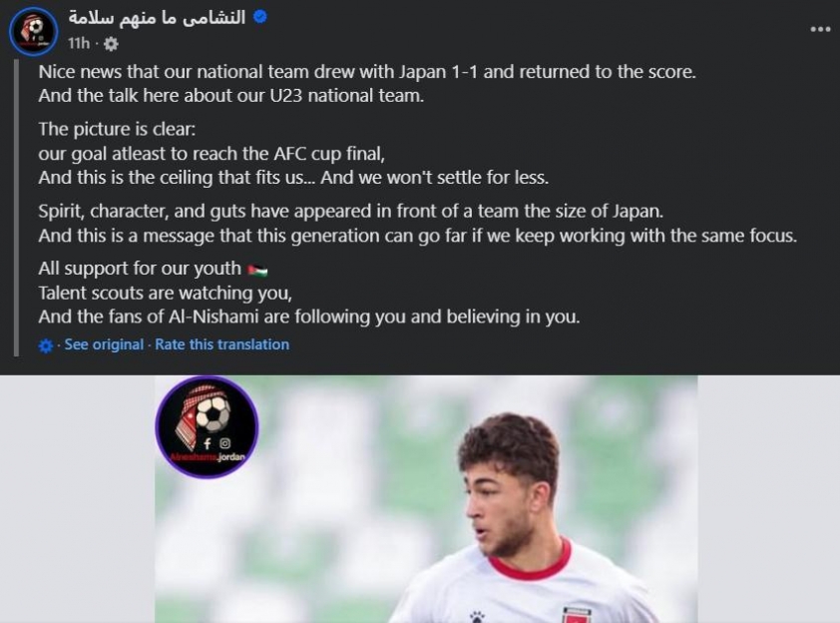Open the page's circular profile picture
The width and height of the screenshot is (840, 623).
(33, 31)
